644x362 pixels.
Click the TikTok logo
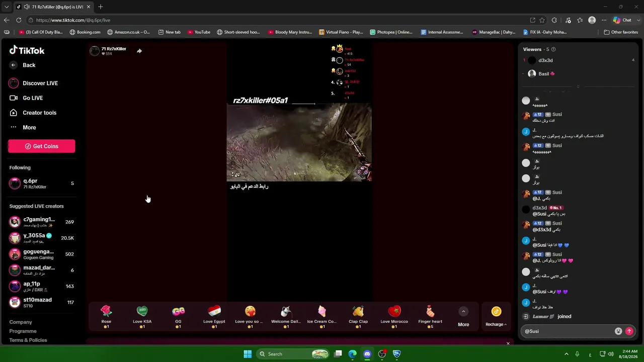[x=27, y=50]
